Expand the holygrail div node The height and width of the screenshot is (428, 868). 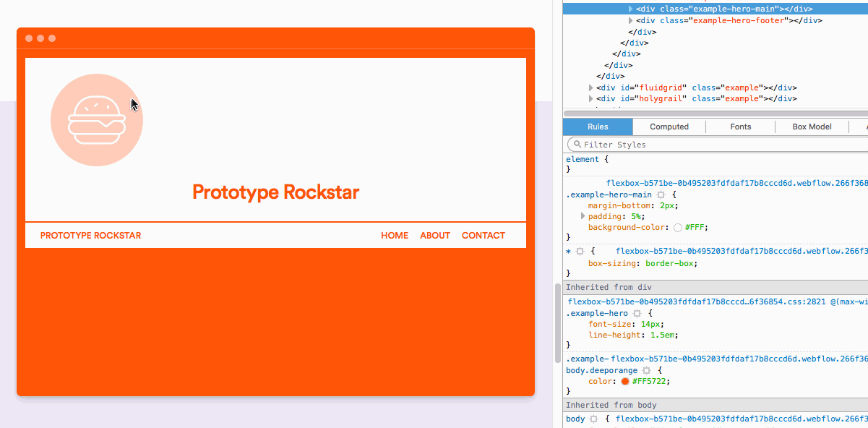tap(591, 99)
